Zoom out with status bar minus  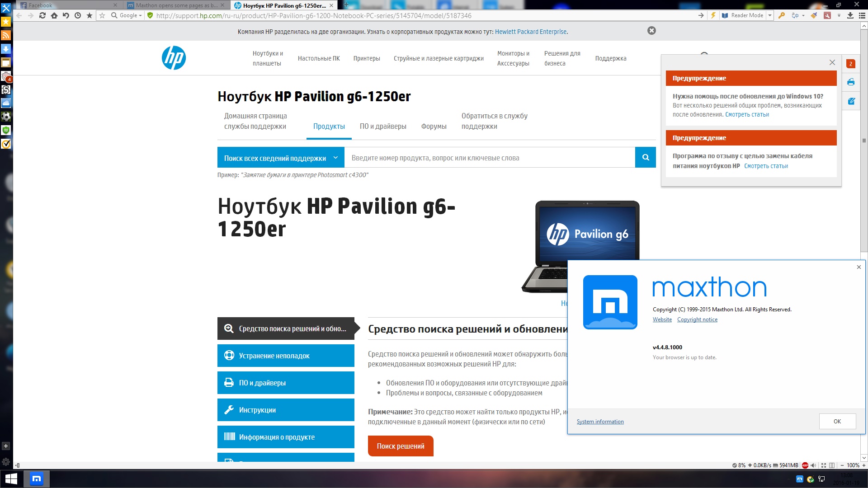click(x=842, y=465)
